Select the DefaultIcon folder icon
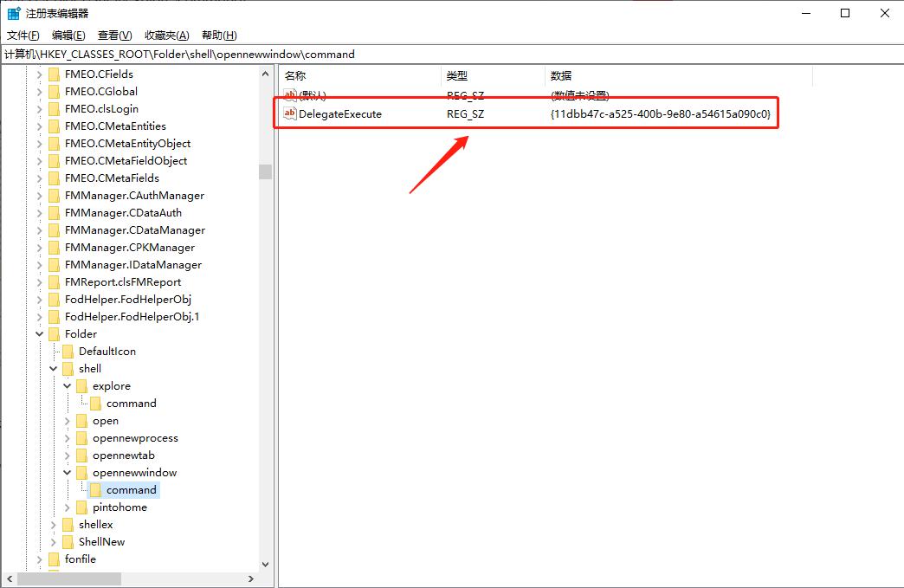Image resolution: width=904 pixels, height=588 pixels. click(x=67, y=351)
